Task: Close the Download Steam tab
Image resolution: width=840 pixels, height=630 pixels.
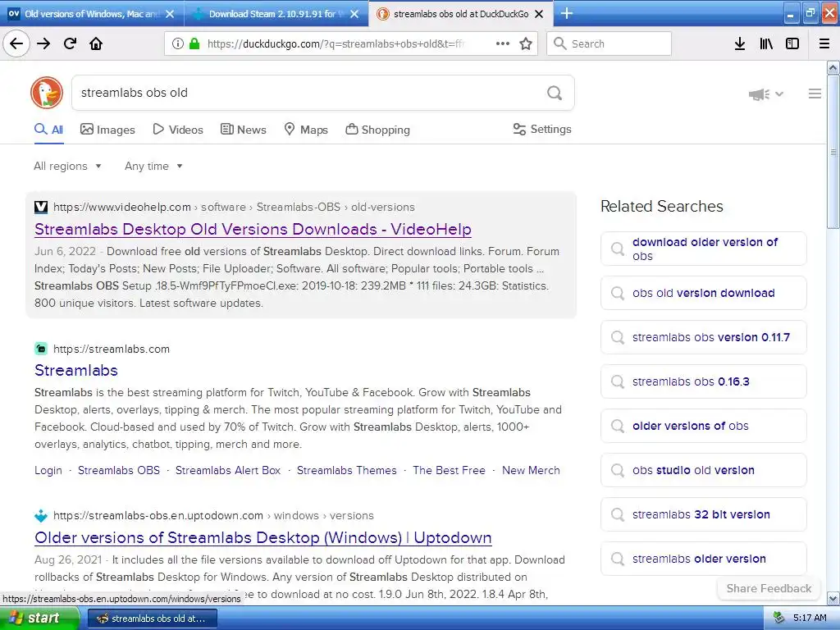Action: point(354,14)
